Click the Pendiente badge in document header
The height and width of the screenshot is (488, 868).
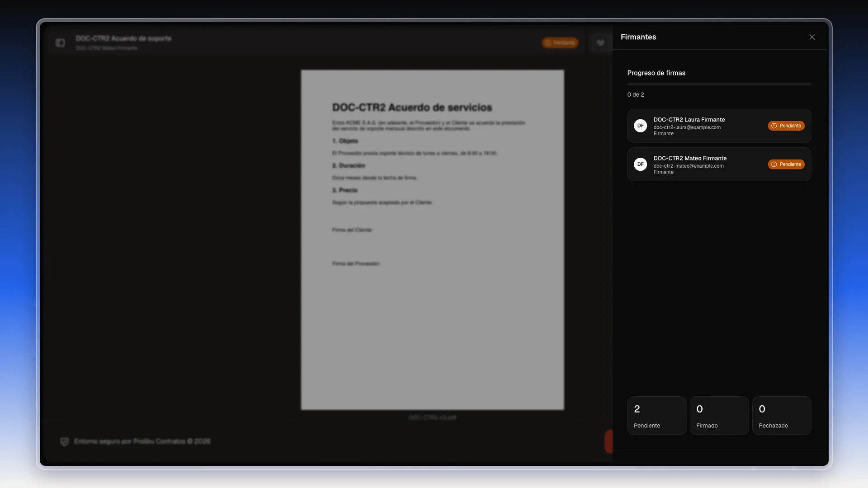(x=560, y=42)
